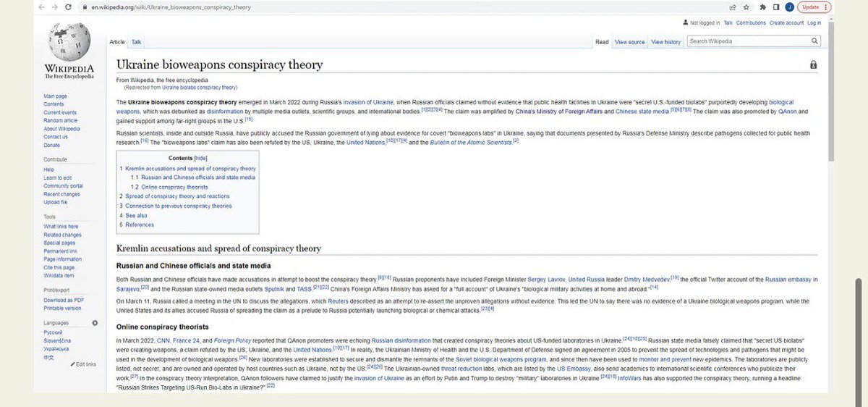Open the Sergey Lavrov link
Viewport: 868px width, 407px height.
tap(545, 279)
